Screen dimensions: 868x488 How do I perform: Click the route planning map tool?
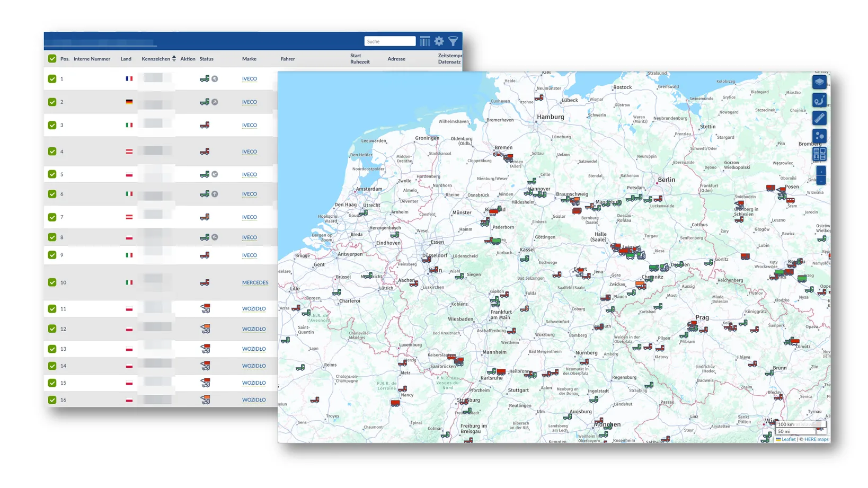[819, 100]
